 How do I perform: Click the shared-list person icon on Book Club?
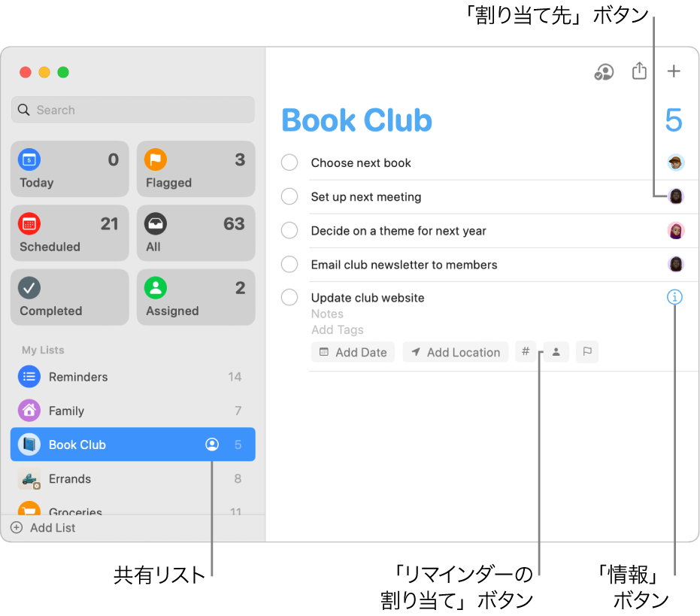(212, 445)
